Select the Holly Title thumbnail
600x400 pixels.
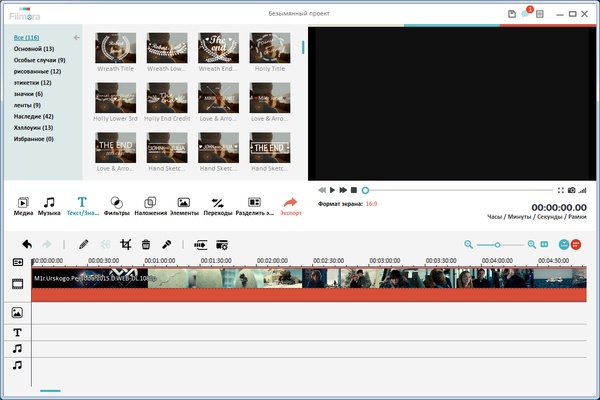point(270,50)
